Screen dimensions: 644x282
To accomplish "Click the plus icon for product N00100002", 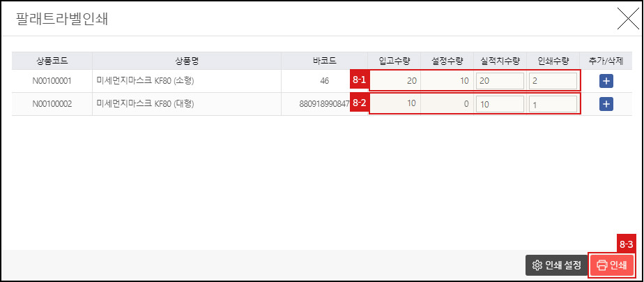I will (606, 104).
